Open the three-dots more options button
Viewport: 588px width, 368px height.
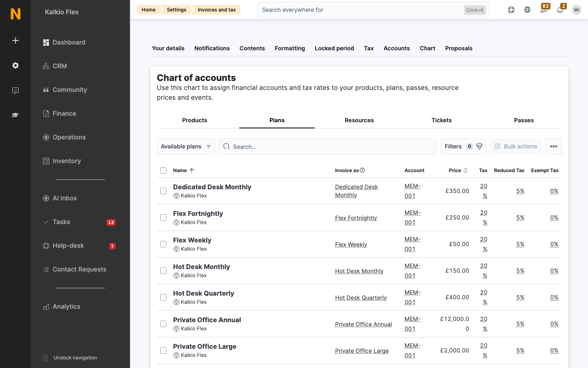click(554, 146)
